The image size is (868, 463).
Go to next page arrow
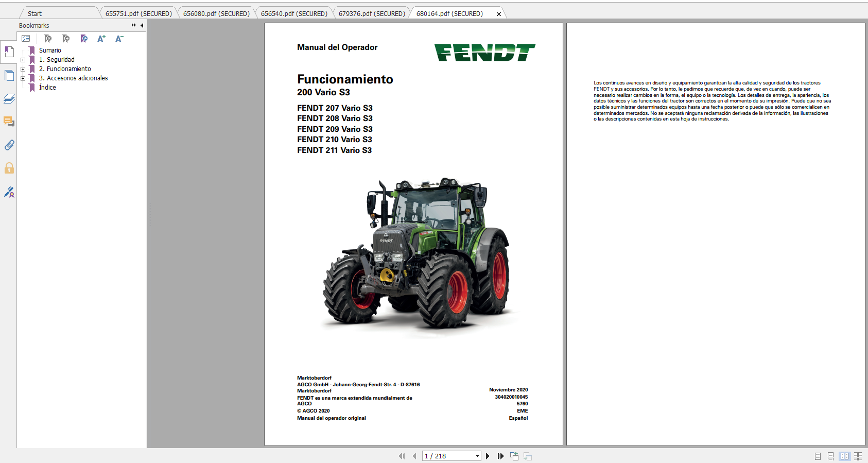pos(488,456)
